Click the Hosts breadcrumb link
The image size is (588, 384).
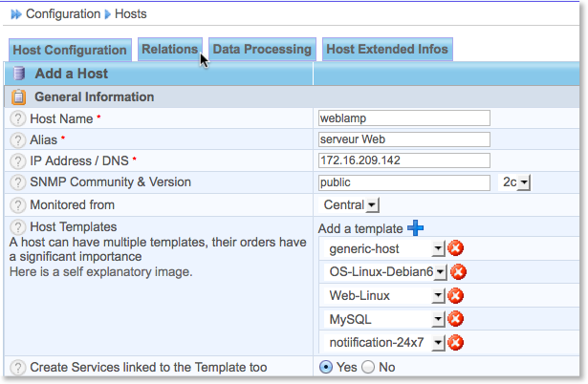[131, 14]
